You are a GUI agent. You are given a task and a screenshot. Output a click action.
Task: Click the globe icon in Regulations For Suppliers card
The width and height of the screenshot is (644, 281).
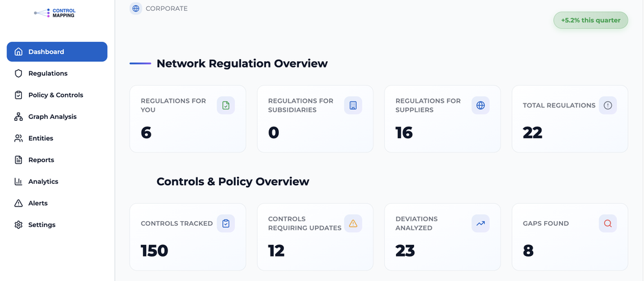[480, 105]
